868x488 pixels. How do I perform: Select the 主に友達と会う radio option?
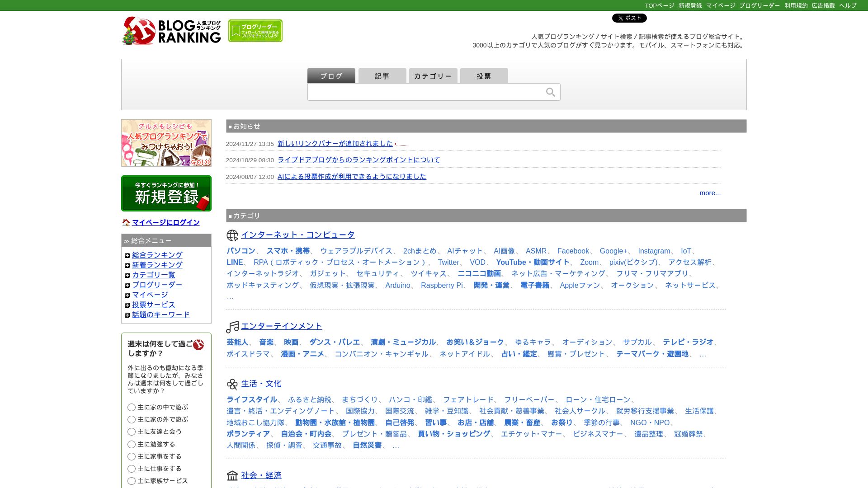[132, 432]
